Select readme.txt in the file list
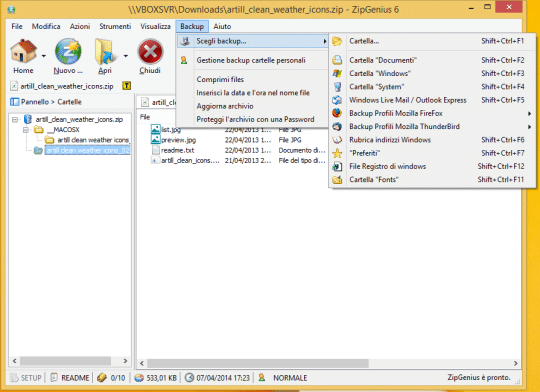540x392 pixels. click(177, 150)
